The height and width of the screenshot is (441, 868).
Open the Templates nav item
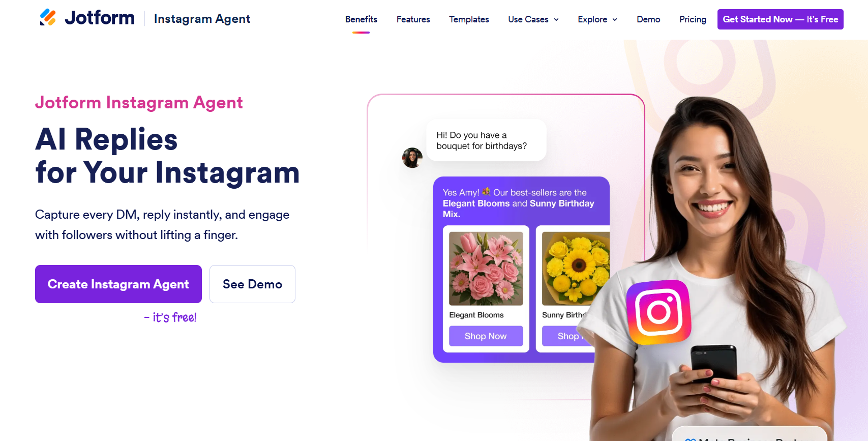469,19
